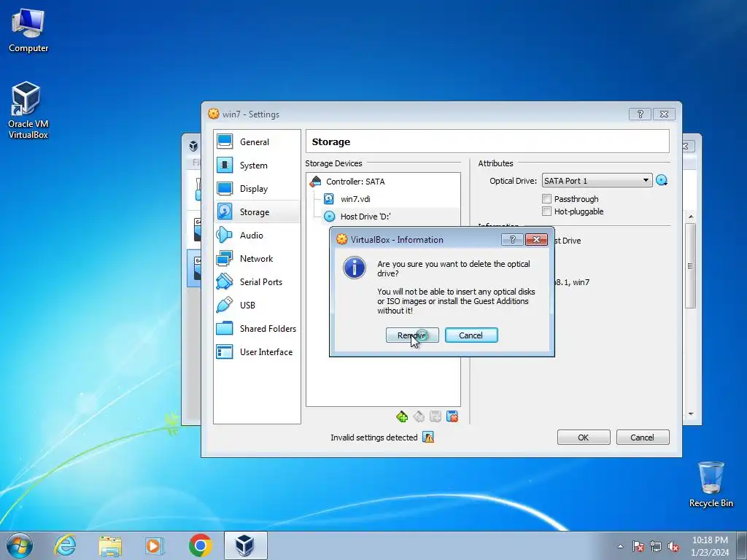
Task: Click the background VirtualBox Manager scrollbar
Action: pos(690,265)
